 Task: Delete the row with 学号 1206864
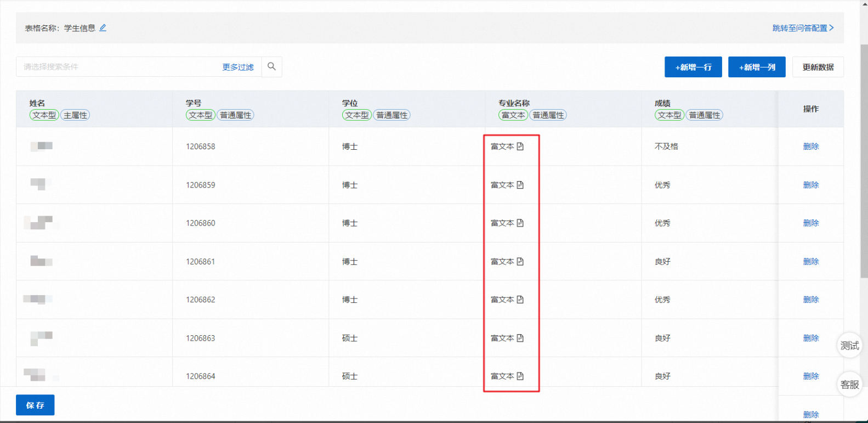(811, 376)
